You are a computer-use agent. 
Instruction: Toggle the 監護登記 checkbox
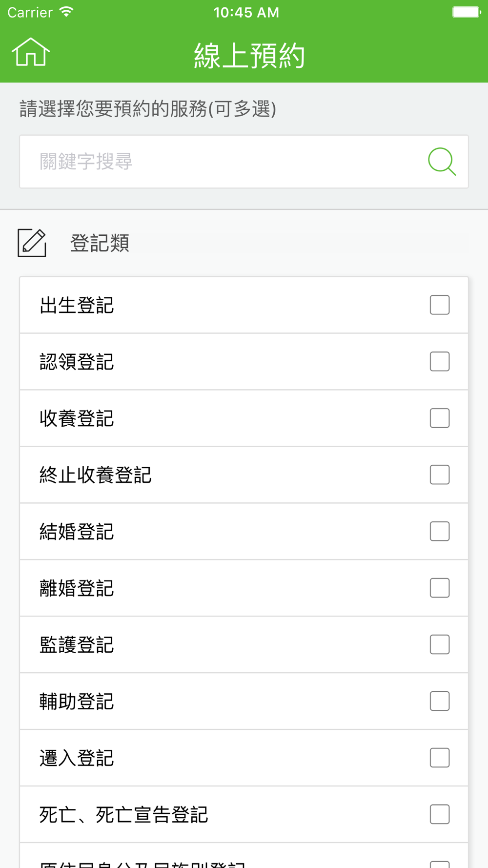[440, 645]
